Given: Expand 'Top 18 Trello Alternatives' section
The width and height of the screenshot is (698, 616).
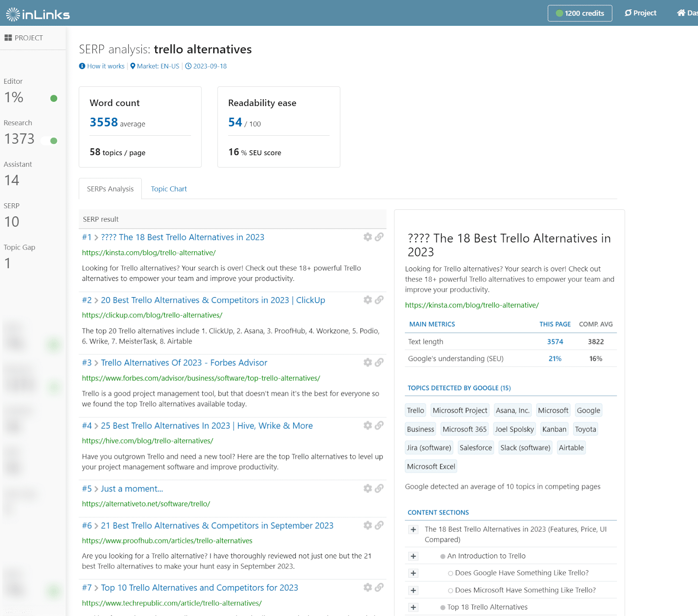Looking at the screenshot, I should (x=413, y=607).
